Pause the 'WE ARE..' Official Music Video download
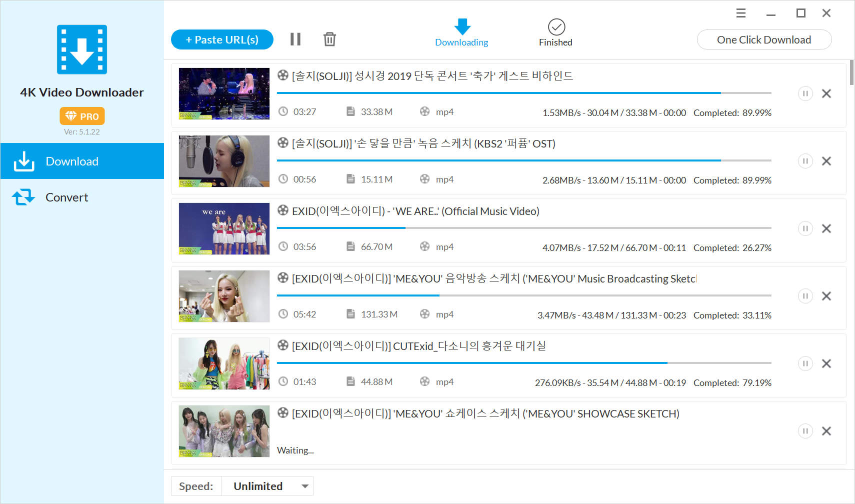This screenshot has height=504, width=855. [x=805, y=228]
